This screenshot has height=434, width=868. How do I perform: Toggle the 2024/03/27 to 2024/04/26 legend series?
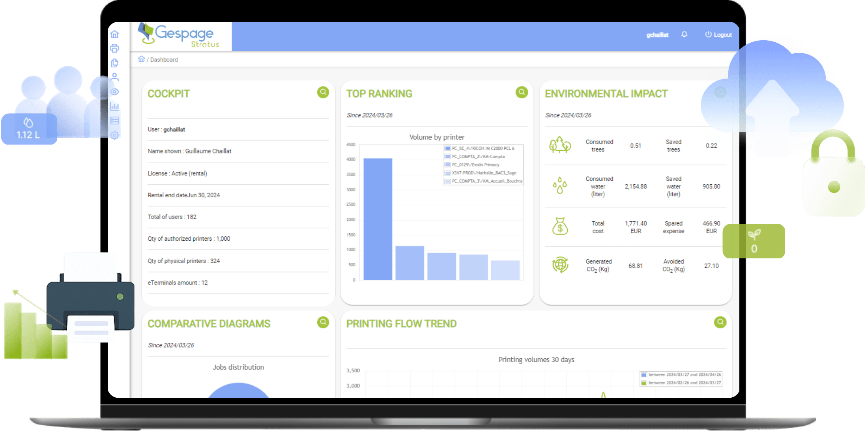[681, 375]
